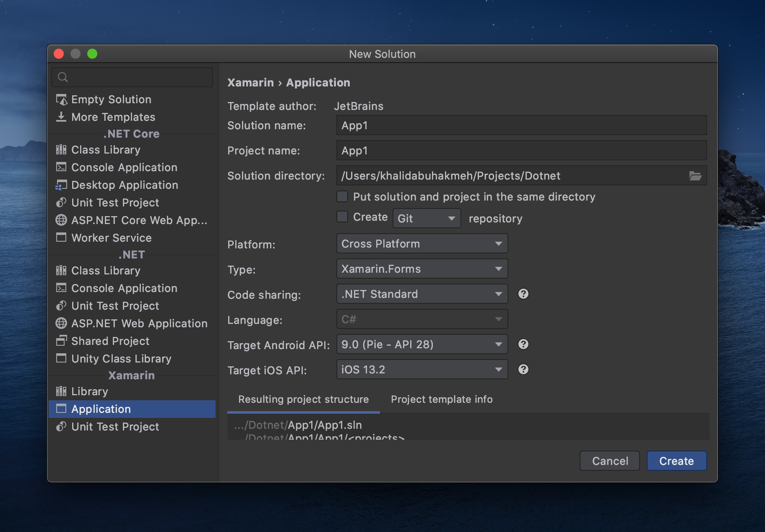This screenshot has height=532, width=765.
Task: Switch to Resulting project structure tab
Action: [x=304, y=399]
